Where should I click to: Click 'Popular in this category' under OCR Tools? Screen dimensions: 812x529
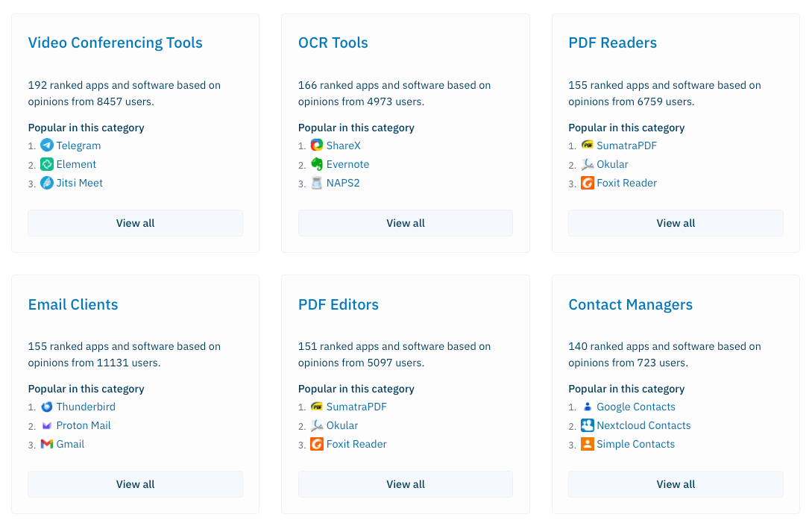click(356, 128)
